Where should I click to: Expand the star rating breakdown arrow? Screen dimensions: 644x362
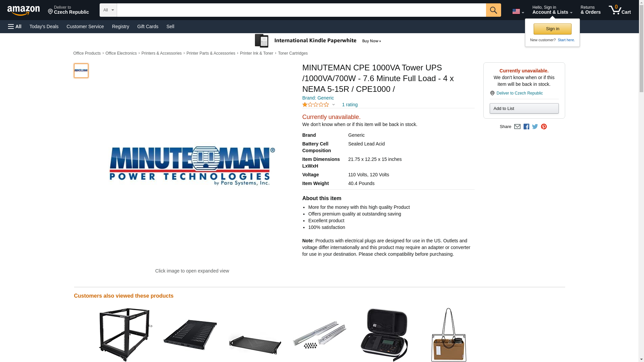333,105
